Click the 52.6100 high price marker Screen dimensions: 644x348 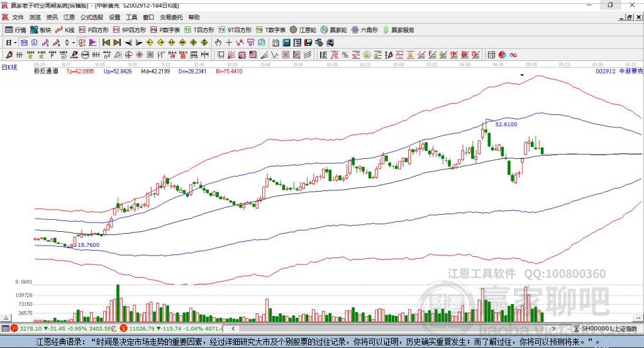506,124
